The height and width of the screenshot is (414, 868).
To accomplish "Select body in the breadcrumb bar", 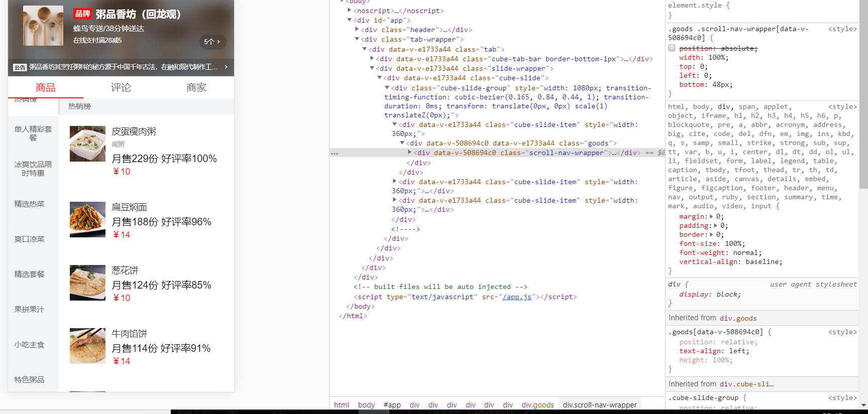I will (x=366, y=404).
